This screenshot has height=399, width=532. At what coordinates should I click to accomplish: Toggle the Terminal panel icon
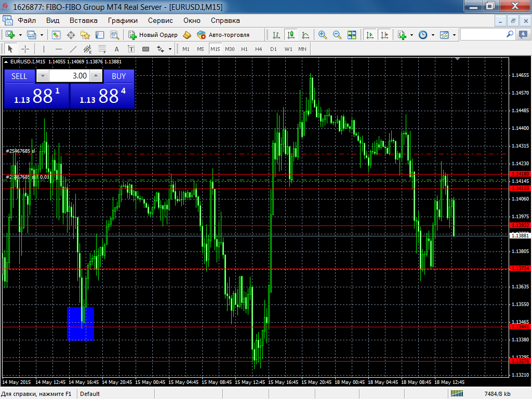click(100, 35)
